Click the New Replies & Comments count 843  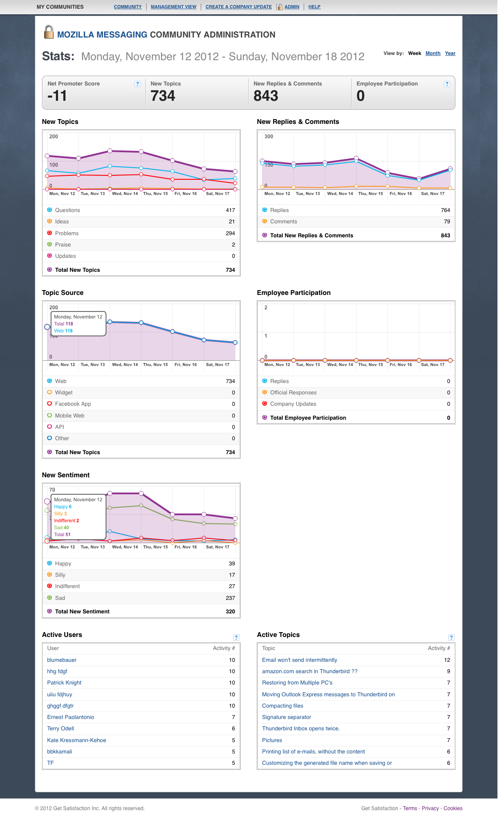(266, 96)
